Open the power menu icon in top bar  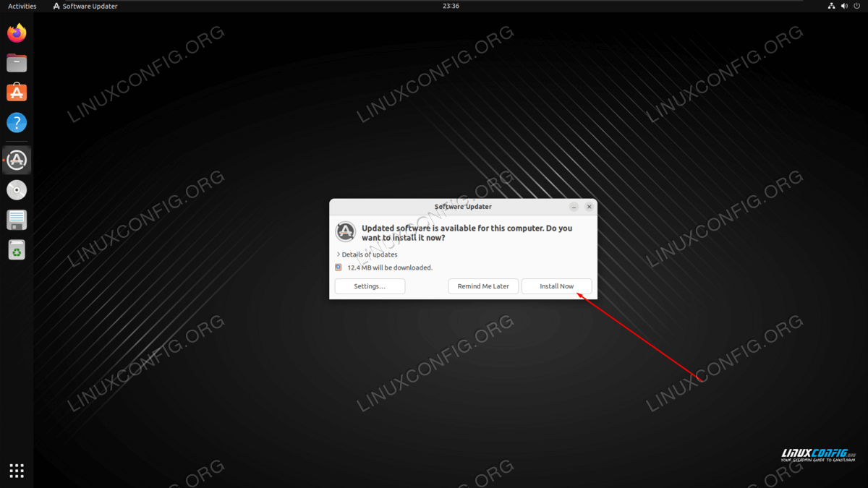[858, 6]
